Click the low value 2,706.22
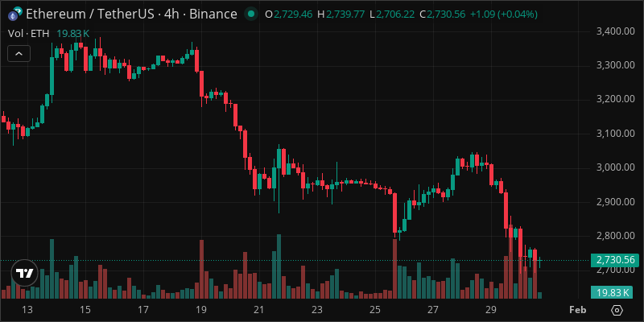The height and width of the screenshot is (322, 644). click(395, 14)
